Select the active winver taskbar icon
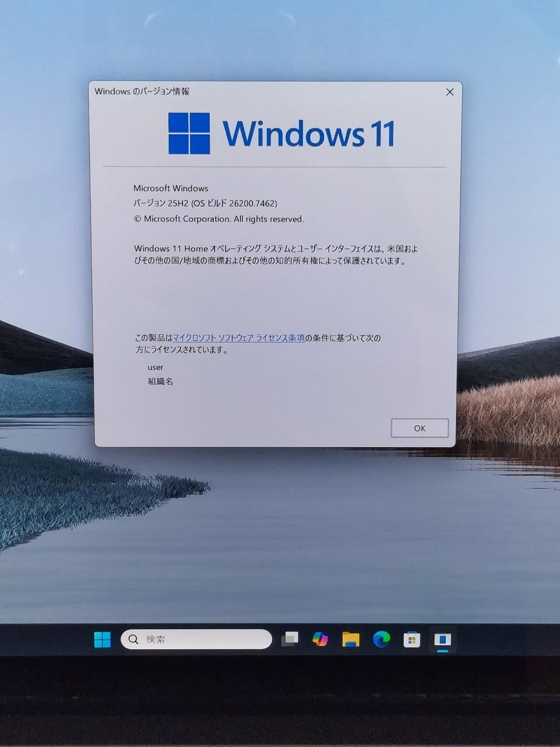The width and height of the screenshot is (560, 747). coord(443,640)
